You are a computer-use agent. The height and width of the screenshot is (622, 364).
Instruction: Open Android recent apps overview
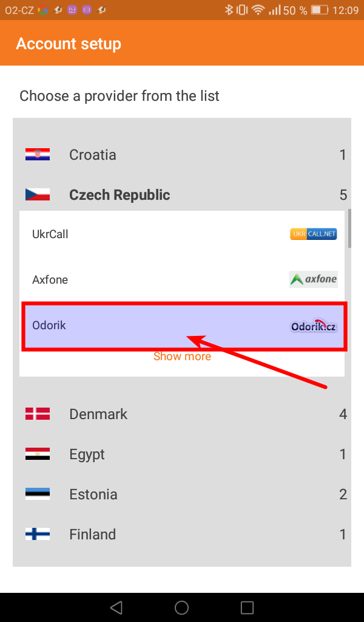(x=247, y=607)
